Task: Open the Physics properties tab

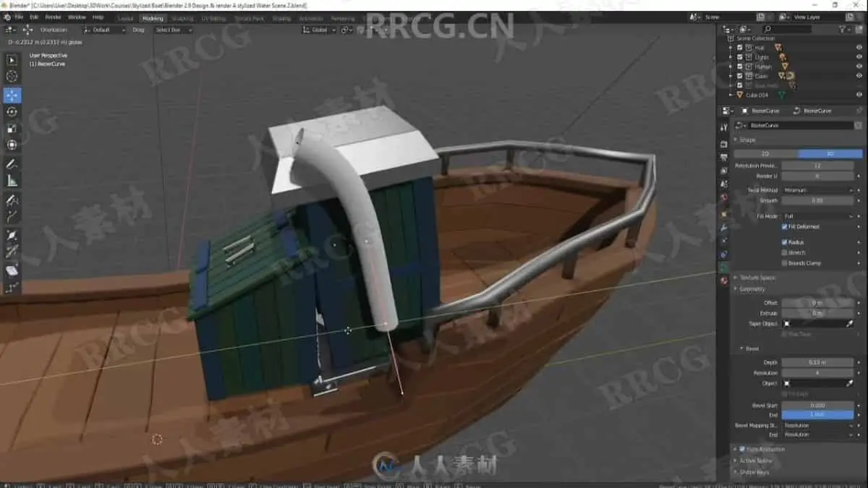Action: (x=724, y=241)
